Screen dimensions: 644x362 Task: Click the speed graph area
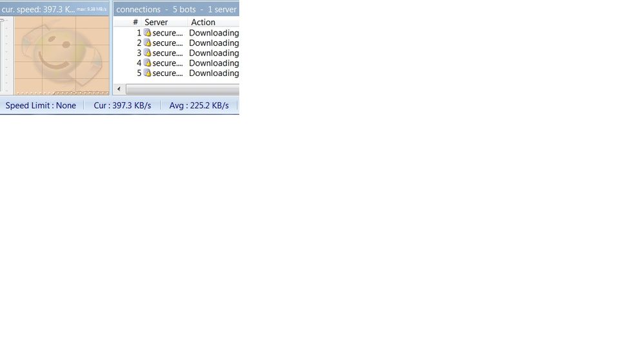[x=62, y=56]
